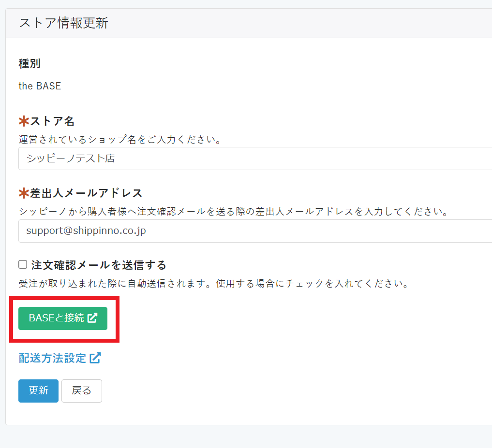This screenshot has width=492, height=448.
Task: Click the ストア情報更新 panel header
Action: click(63, 23)
